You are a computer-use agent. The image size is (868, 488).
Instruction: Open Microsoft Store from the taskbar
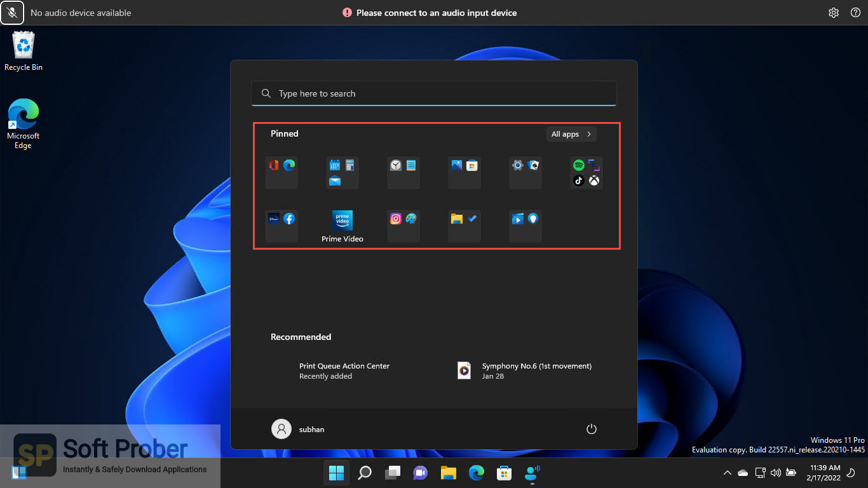click(x=505, y=473)
